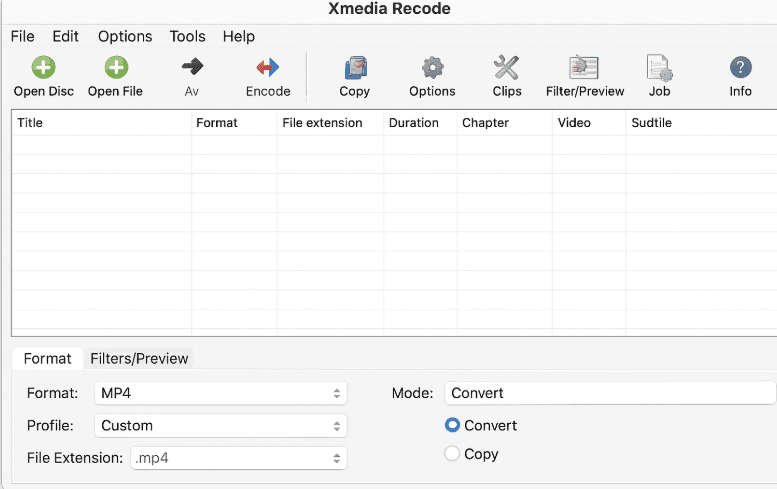Open the Clips tool icon
The width and height of the screenshot is (777, 489).
pyautogui.click(x=506, y=67)
